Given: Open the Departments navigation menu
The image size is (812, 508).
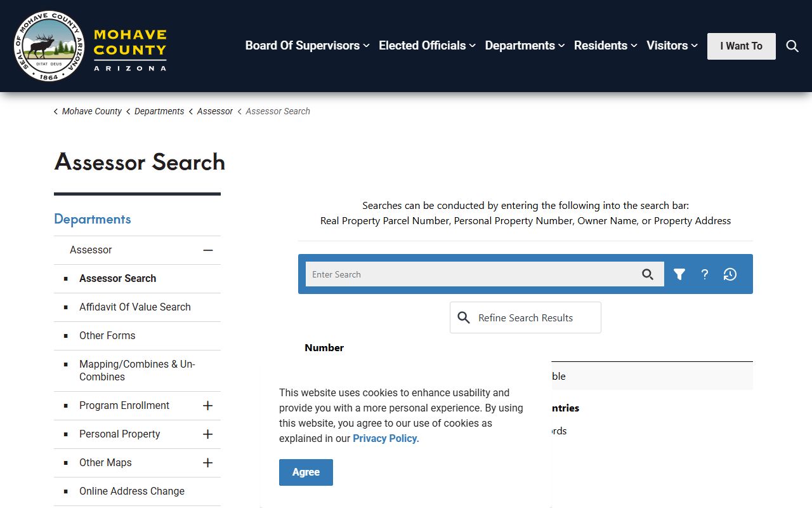Looking at the screenshot, I should pos(525,46).
